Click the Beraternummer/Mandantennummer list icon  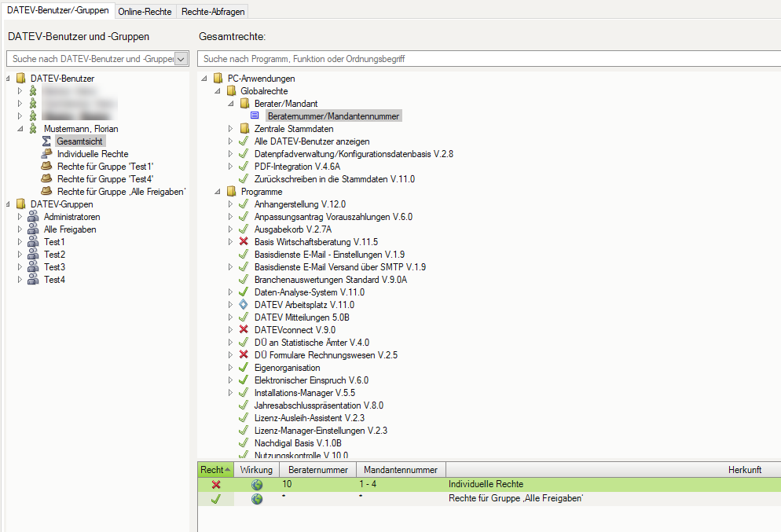pos(255,116)
